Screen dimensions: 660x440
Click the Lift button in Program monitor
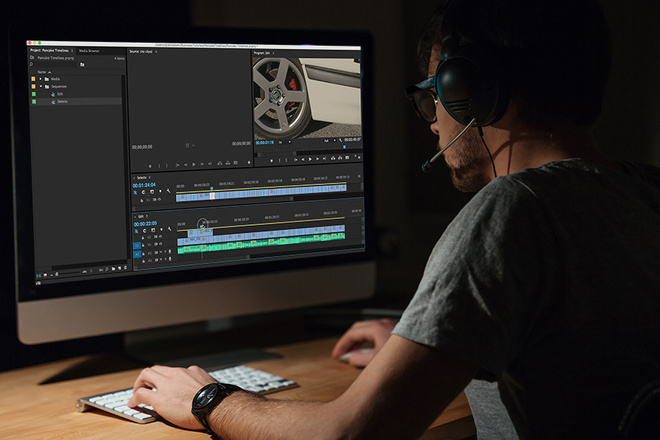[333, 158]
